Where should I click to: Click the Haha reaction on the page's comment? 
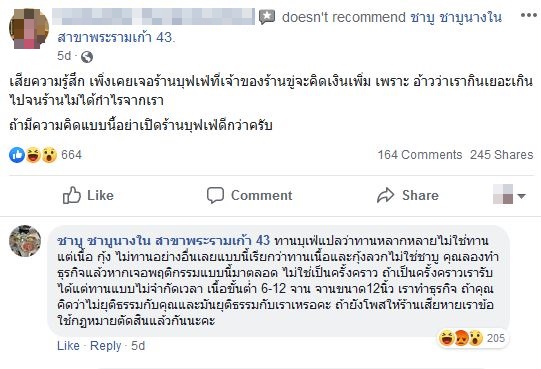tap(446, 338)
